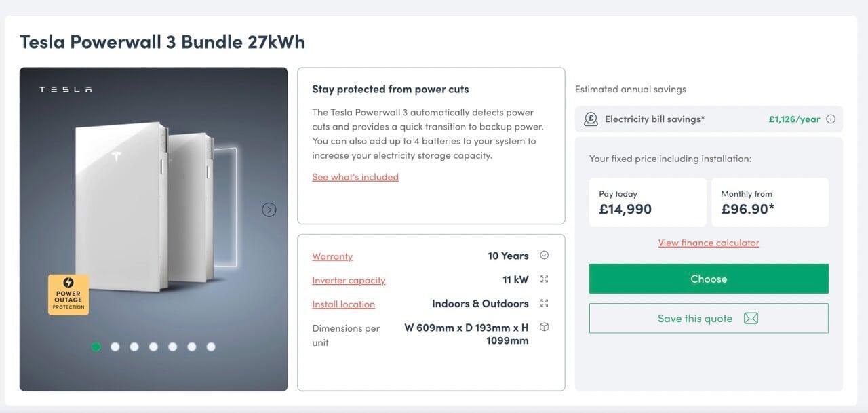Open the Inverter capacity link
This screenshot has height=413, width=868.
click(349, 280)
